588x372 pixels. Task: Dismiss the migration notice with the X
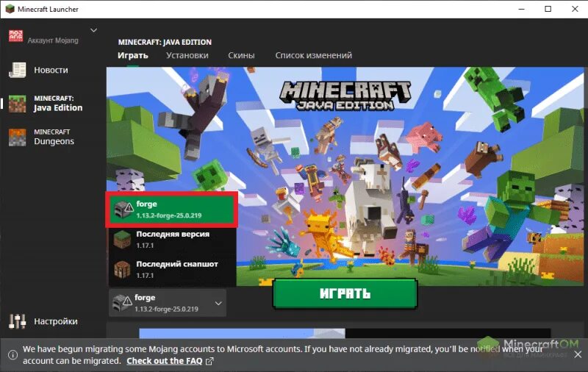pos(578,354)
